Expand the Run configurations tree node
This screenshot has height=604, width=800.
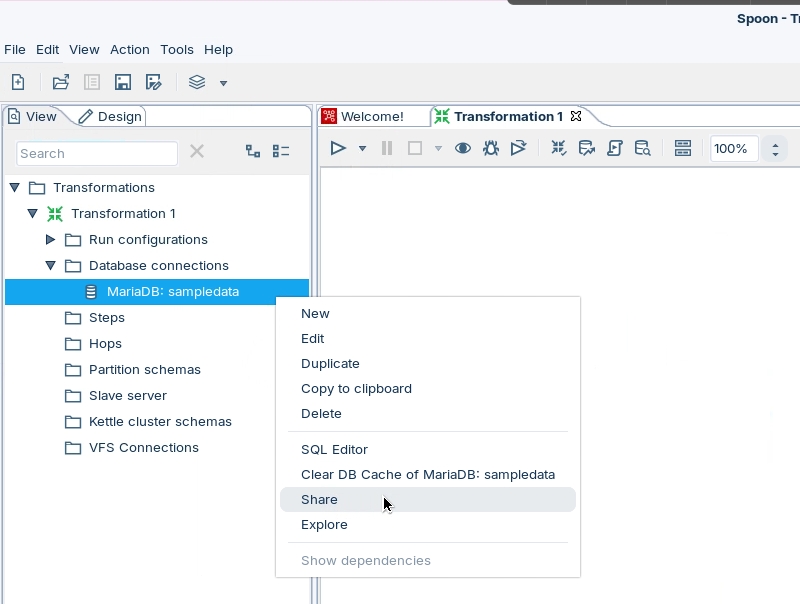[x=51, y=240]
